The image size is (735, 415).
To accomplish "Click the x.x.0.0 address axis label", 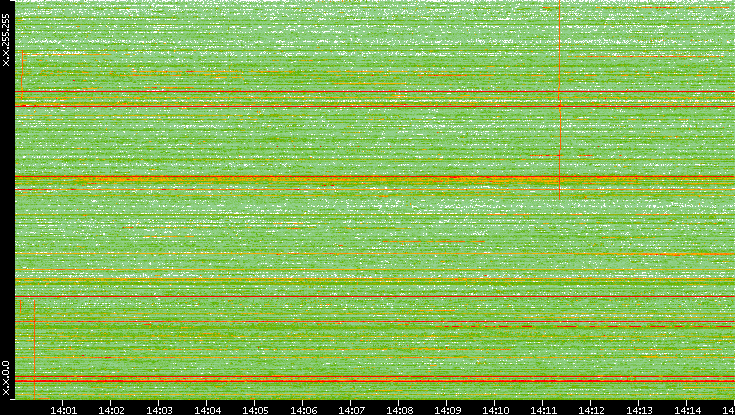I will point(6,378).
